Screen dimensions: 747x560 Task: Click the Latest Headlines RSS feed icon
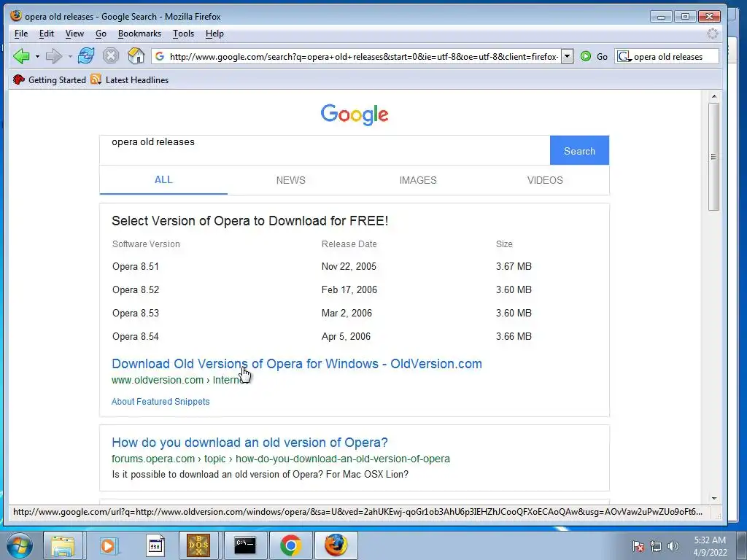point(96,79)
